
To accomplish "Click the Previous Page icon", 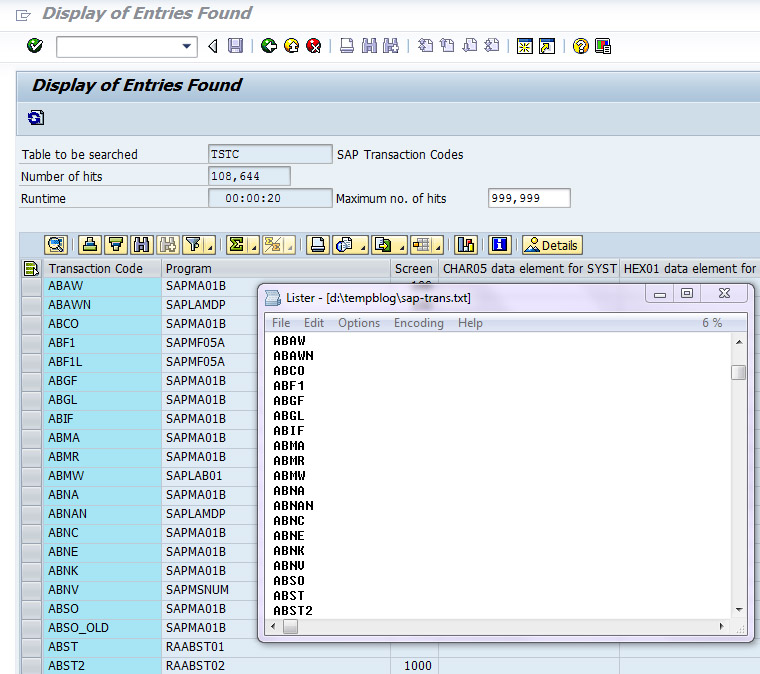I will coord(447,46).
